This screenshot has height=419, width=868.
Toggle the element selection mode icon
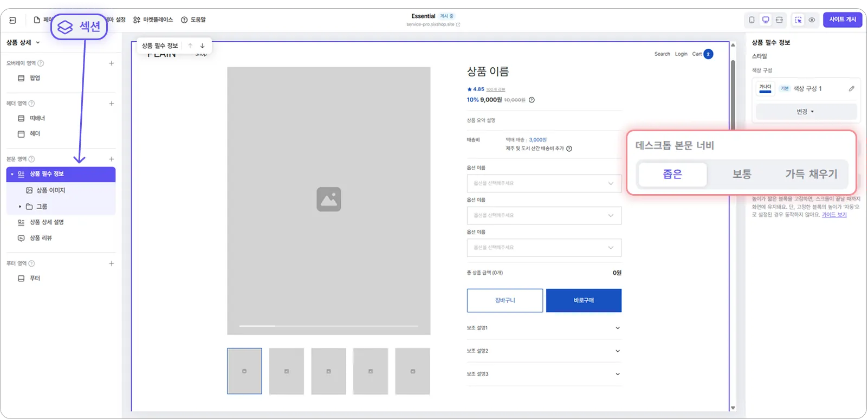798,20
